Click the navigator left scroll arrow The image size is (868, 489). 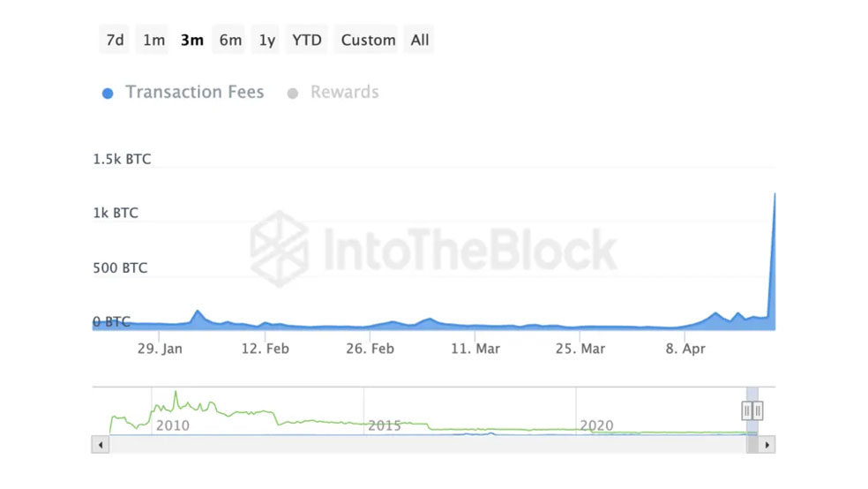click(99, 445)
